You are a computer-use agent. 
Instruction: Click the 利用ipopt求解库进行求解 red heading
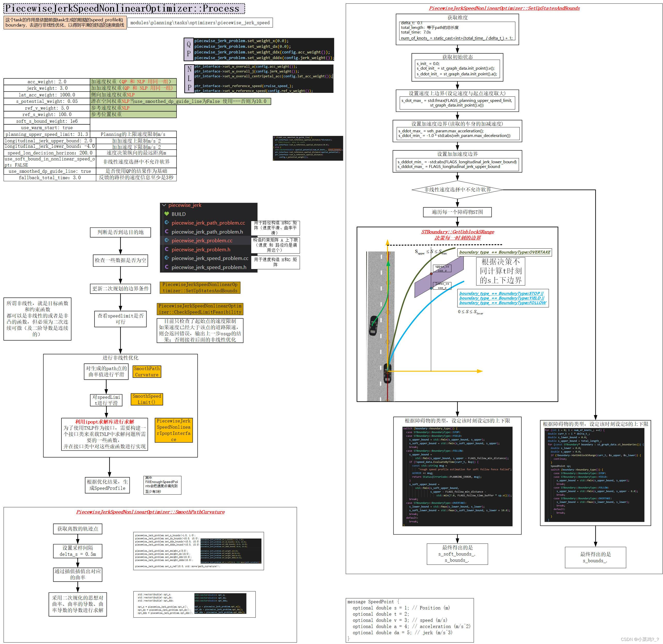[x=105, y=422]
